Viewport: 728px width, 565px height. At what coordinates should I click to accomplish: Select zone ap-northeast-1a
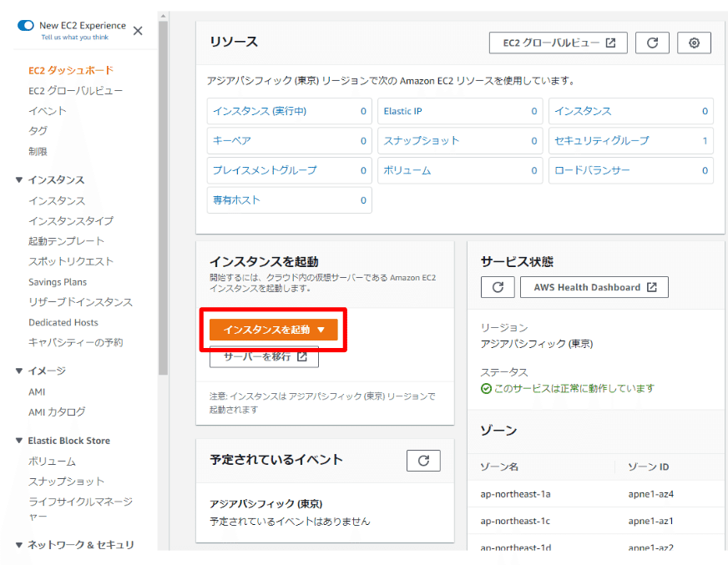click(x=515, y=494)
